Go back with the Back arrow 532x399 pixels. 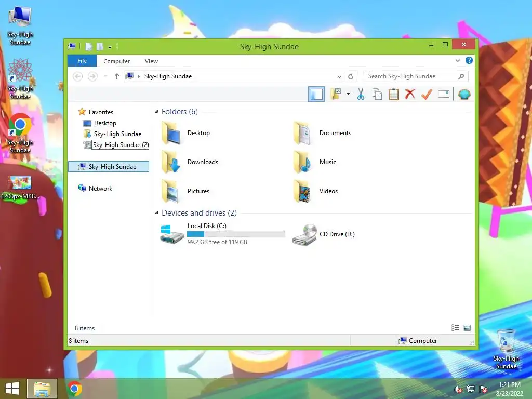78,76
